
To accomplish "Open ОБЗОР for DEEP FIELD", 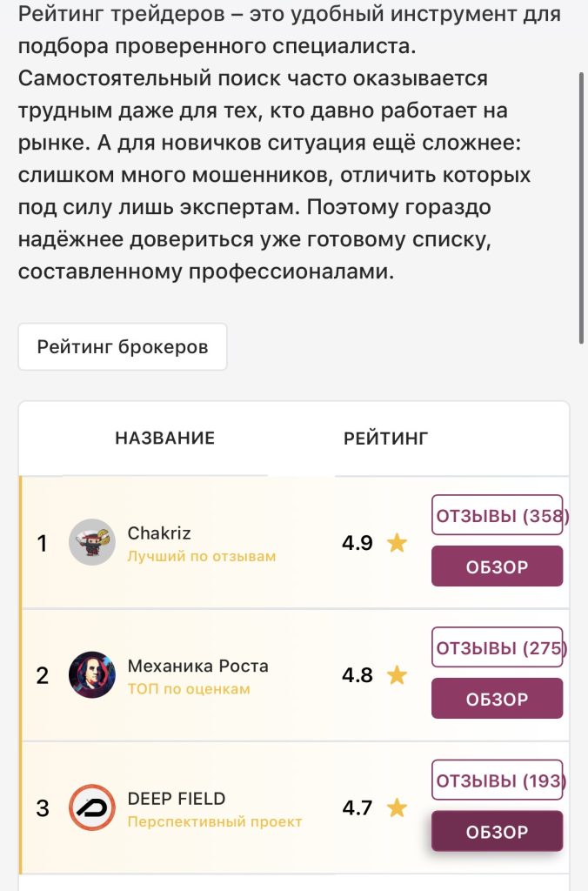I will 497,831.
